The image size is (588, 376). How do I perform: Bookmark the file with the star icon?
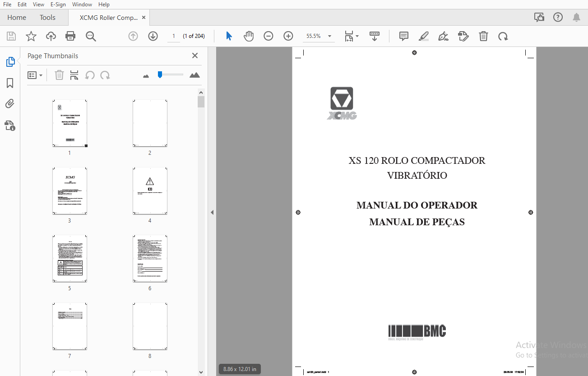(x=31, y=36)
